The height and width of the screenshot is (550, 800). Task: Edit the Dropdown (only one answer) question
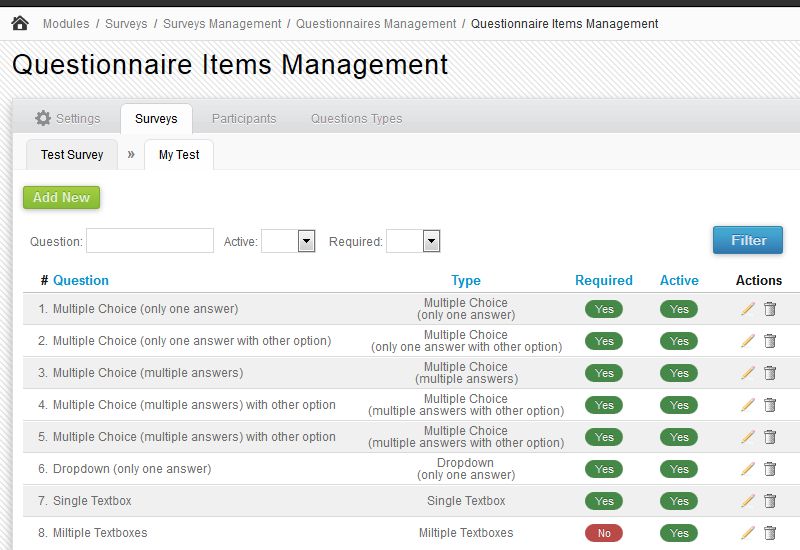coord(747,469)
